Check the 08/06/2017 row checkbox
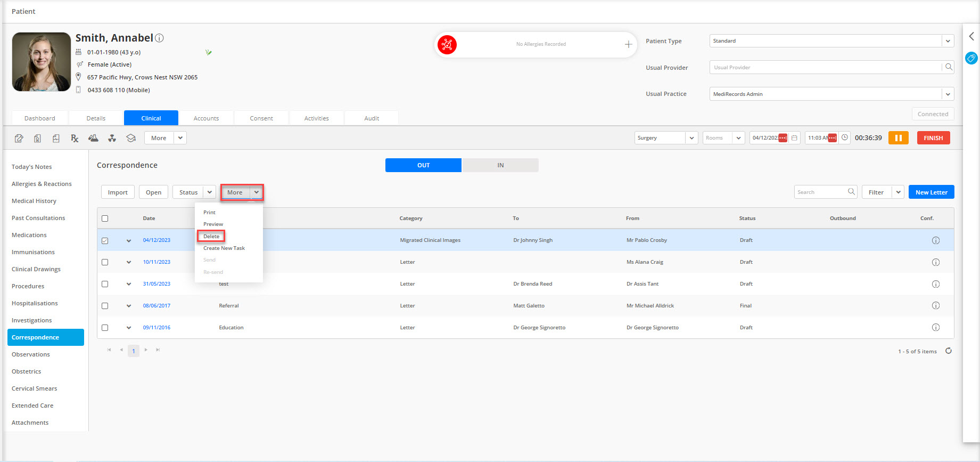This screenshot has height=462, width=980. (105, 306)
